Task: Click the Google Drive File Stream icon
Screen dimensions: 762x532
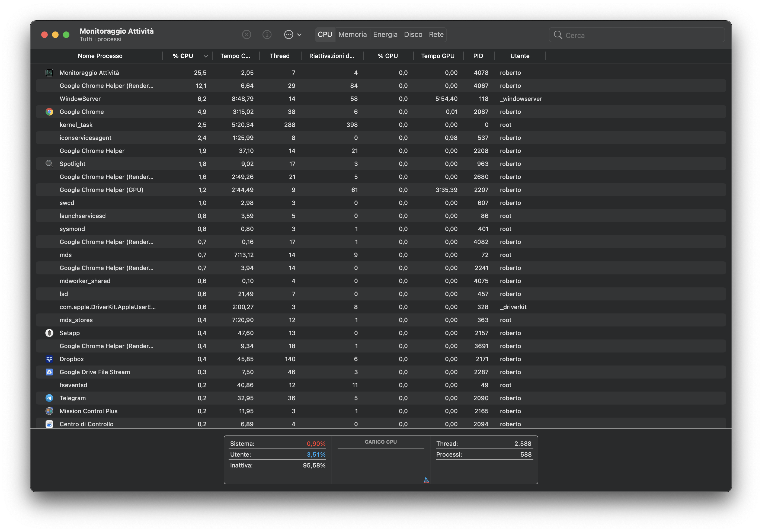Action: (x=49, y=372)
